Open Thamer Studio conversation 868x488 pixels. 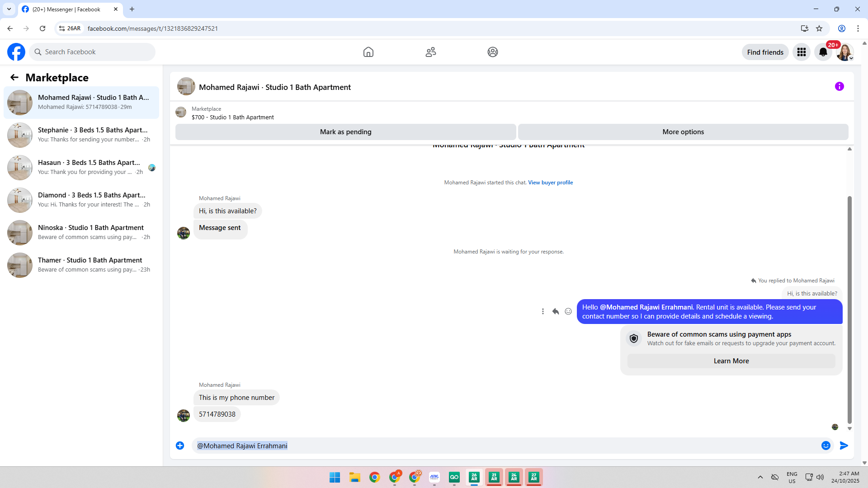click(81, 265)
